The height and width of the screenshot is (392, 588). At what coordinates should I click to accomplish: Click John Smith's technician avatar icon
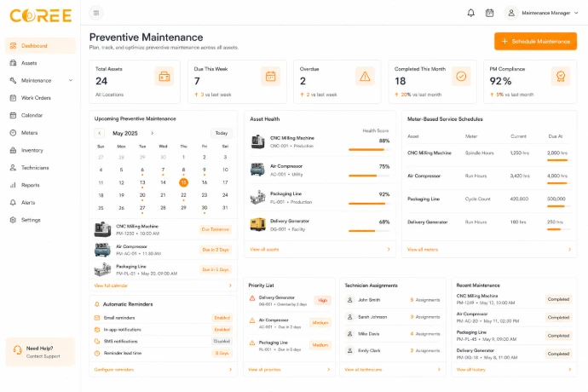pyautogui.click(x=349, y=300)
